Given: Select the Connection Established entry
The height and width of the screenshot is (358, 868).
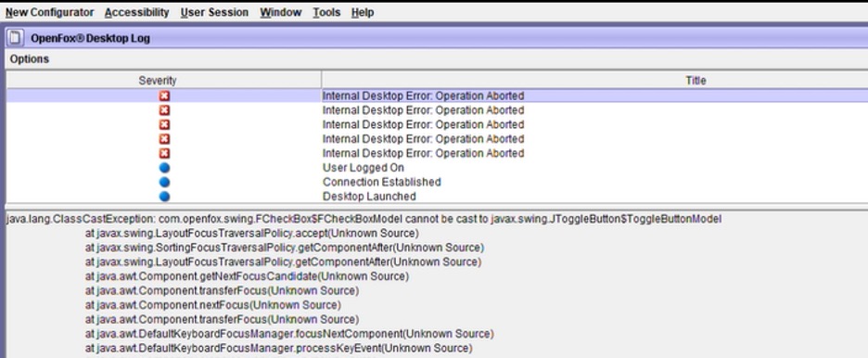Looking at the screenshot, I should click(382, 182).
